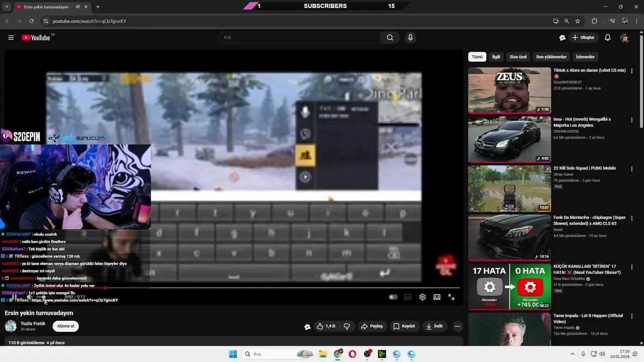This screenshot has height=362, width=644.
Task: Open video player settings gear
Action: pyautogui.click(x=422, y=297)
